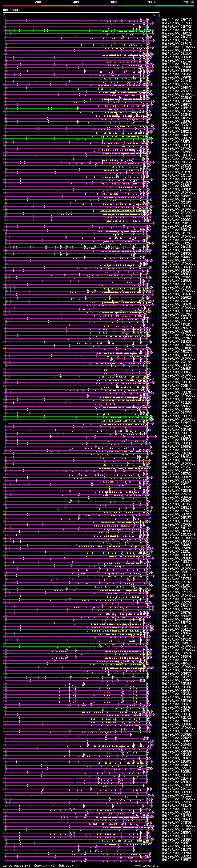Select hit label UniRef100_Q9FPQ6
This screenshot has height=868, width=197.
[x=177, y=145]
